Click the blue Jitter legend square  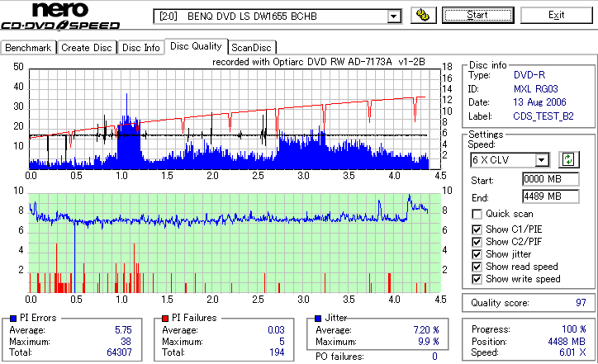318,318
